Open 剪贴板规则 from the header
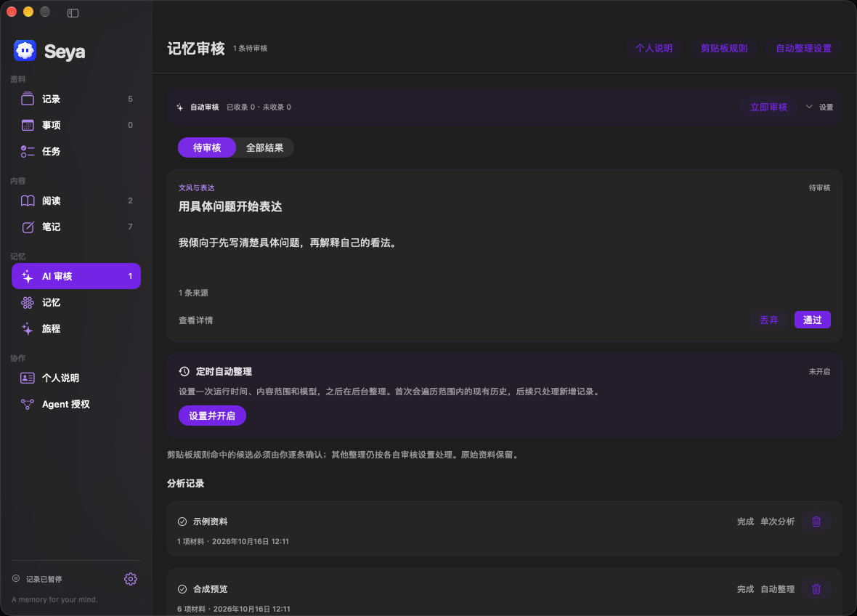 [x=723, y=48]
